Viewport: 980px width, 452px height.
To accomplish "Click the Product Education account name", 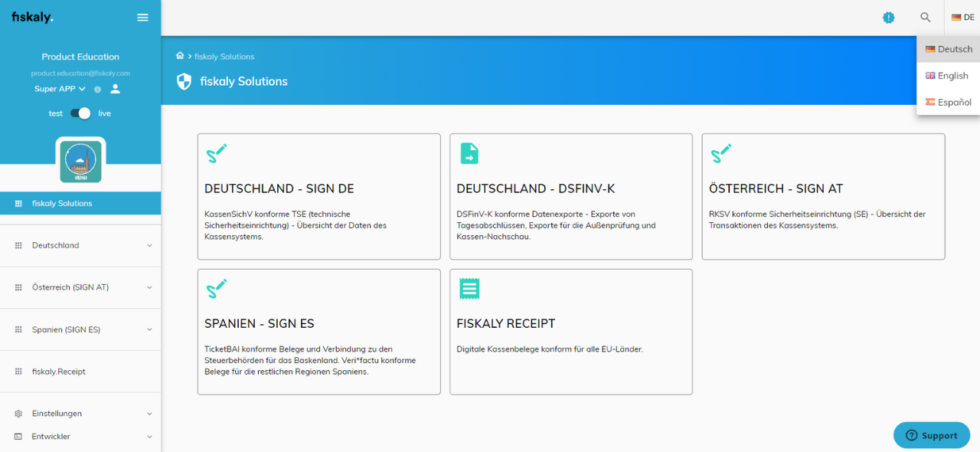I will pyautogui.click(x=80, y=57).
